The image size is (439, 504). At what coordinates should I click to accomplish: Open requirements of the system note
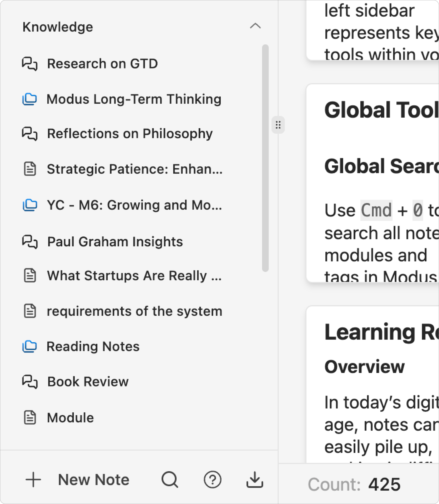[134, 311]
